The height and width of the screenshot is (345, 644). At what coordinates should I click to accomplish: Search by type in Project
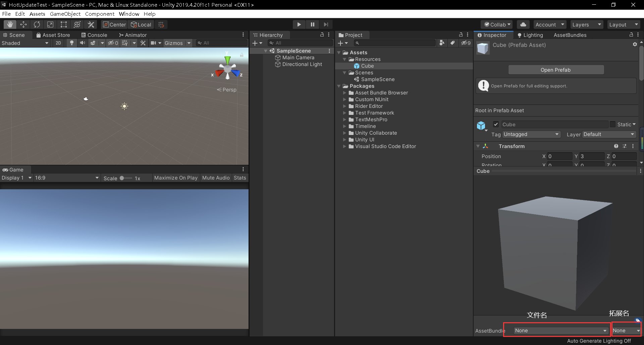click(x=442, y=43)
